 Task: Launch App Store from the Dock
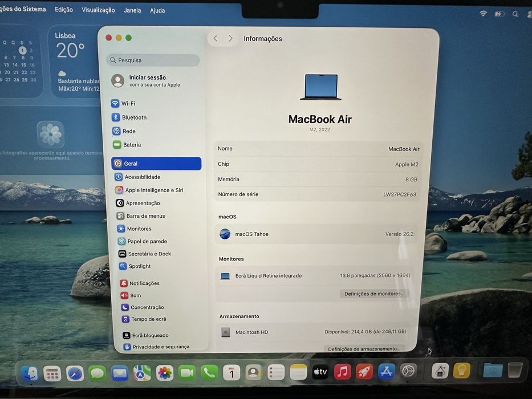[x=387, y=371]
